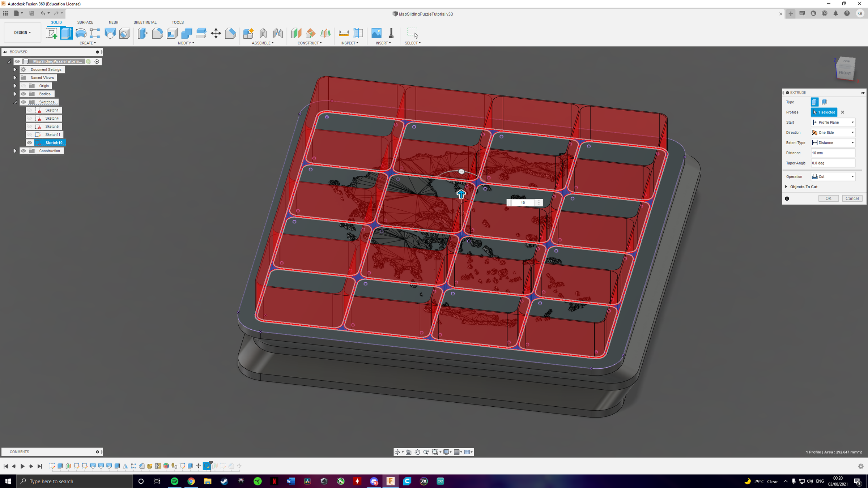Open the MESH ribbon tab
Image resolution: width=868 pixels, height=488 pixels.
(113, 22)
